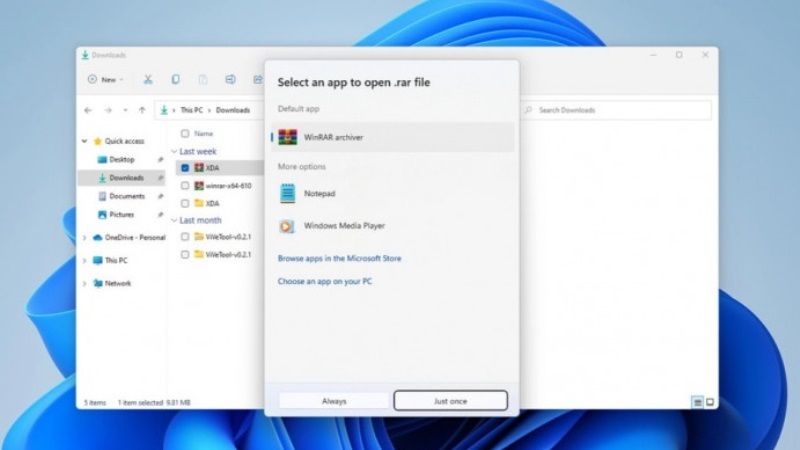Click the XDA rar archive icon
This screenshot has width=800, height=450.
(199, 167)
